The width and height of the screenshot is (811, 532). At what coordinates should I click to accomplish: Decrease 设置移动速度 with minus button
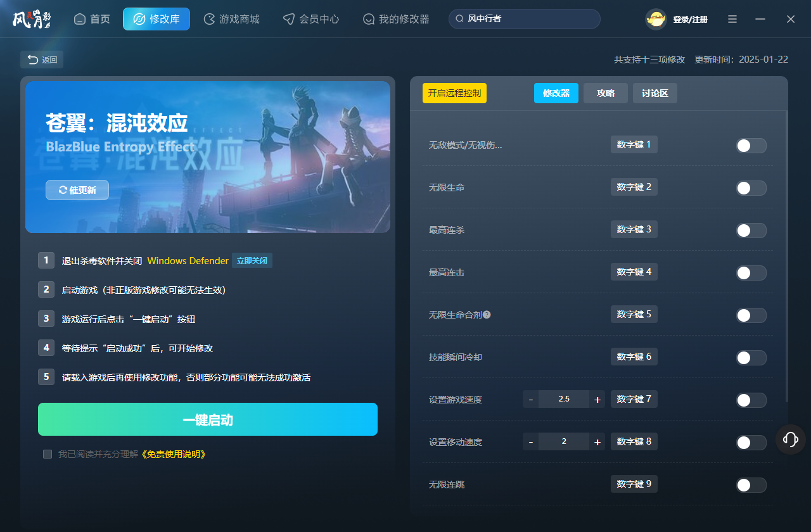(x=531, y=442)
